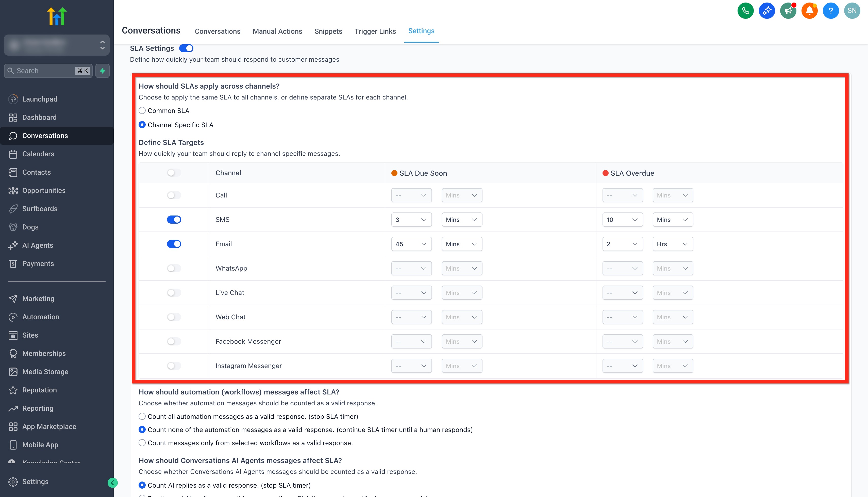The image size is (868, 497).
Task: Expand the blurred sub-account switcher dropdown
Action: 57,45
